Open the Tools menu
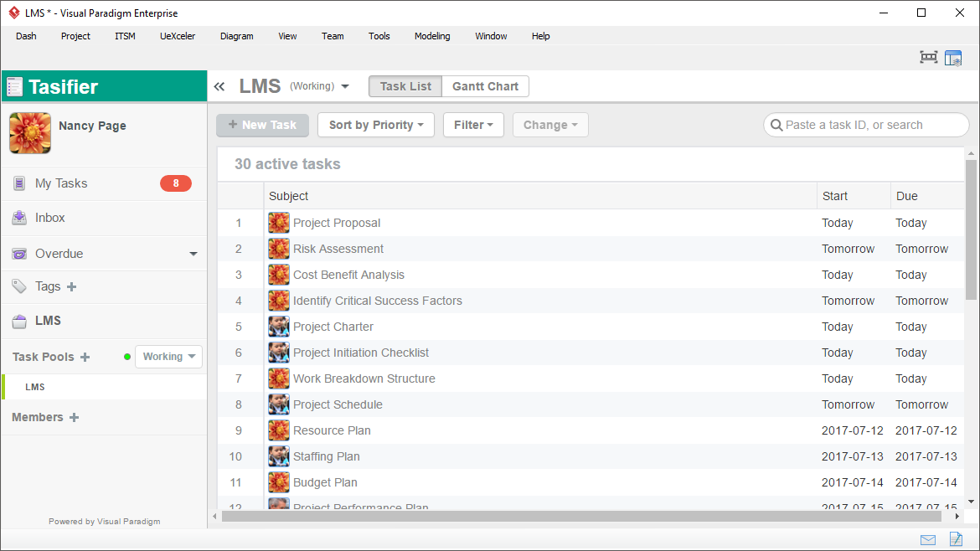 pos(379,36)
